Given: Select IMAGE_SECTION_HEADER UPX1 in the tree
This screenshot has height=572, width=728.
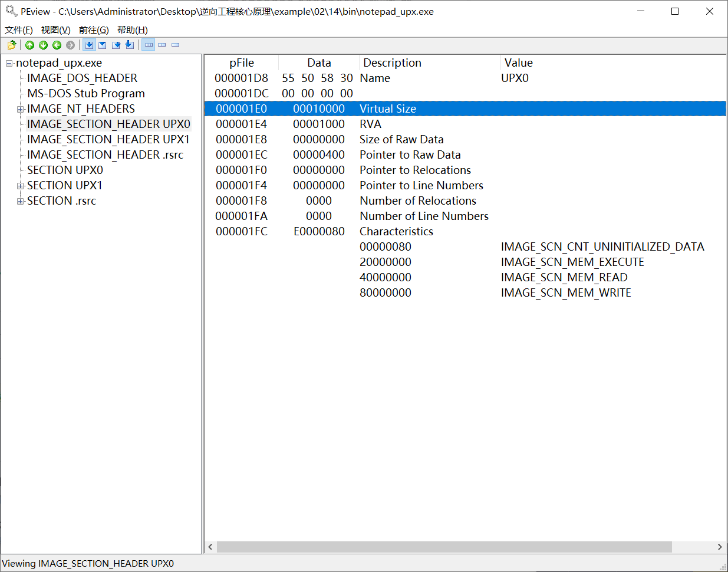Looking at the screenshot, I should click(x=108, y=140).
